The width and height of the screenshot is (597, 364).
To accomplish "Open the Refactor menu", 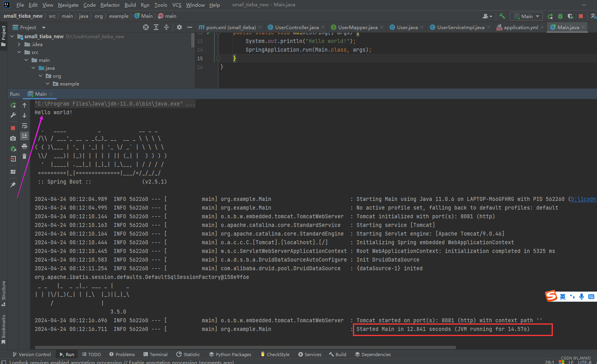I will click(x=110, y=5).
